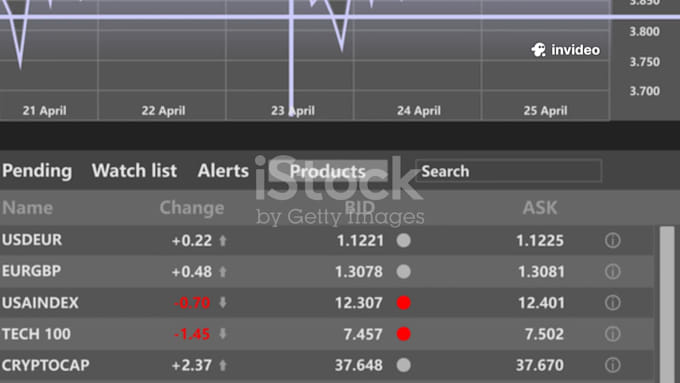Image resolution: width=680 pixels, height=383 pixels.
Task: Click the down arrow beside TECH 100 change
Action: 223,334
